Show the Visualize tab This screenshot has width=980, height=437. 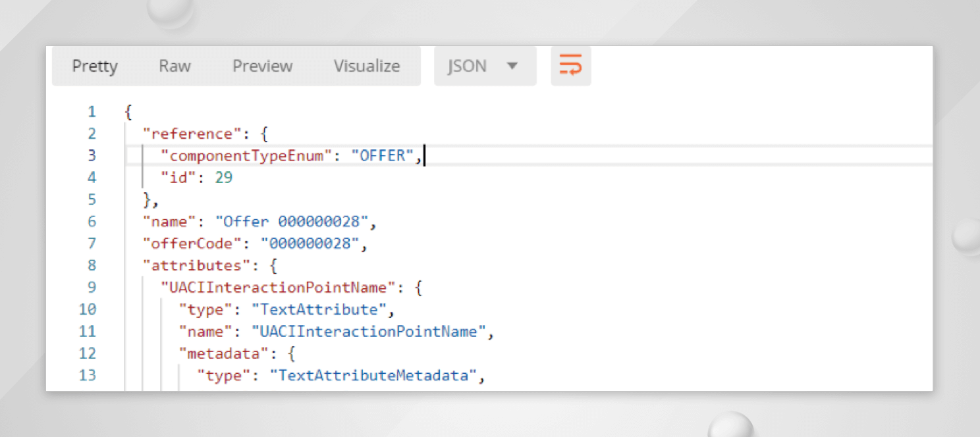[x=366, y=66]
